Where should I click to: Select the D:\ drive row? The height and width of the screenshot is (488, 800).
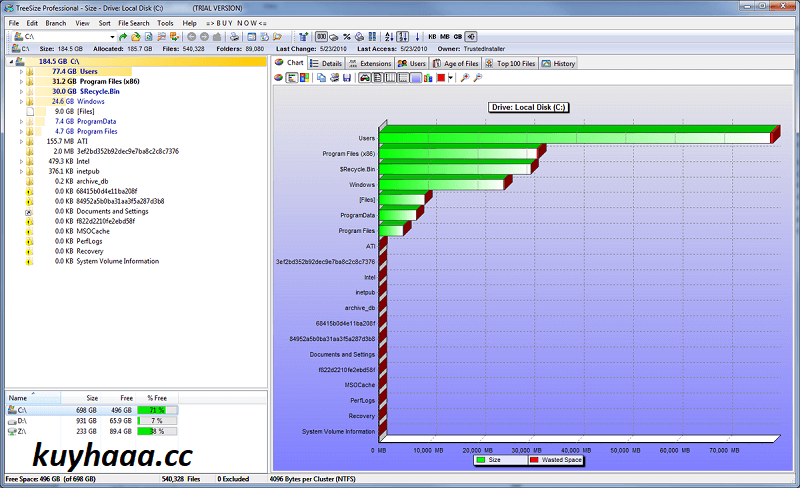(x=92, y=421)
